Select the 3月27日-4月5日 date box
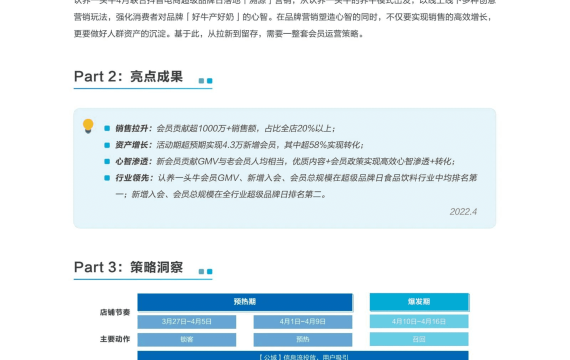This screenshot has width=570, height=360. pos(186,321)
